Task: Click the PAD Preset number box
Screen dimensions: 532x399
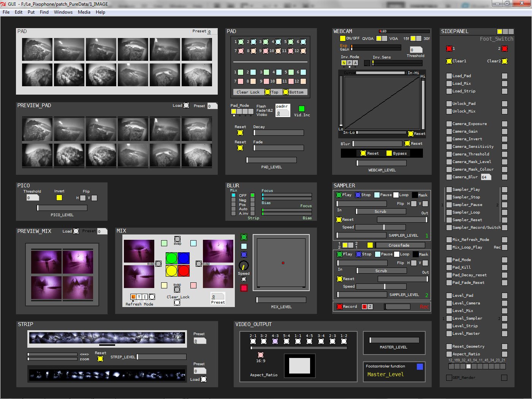Action: (x=212, y=32)
